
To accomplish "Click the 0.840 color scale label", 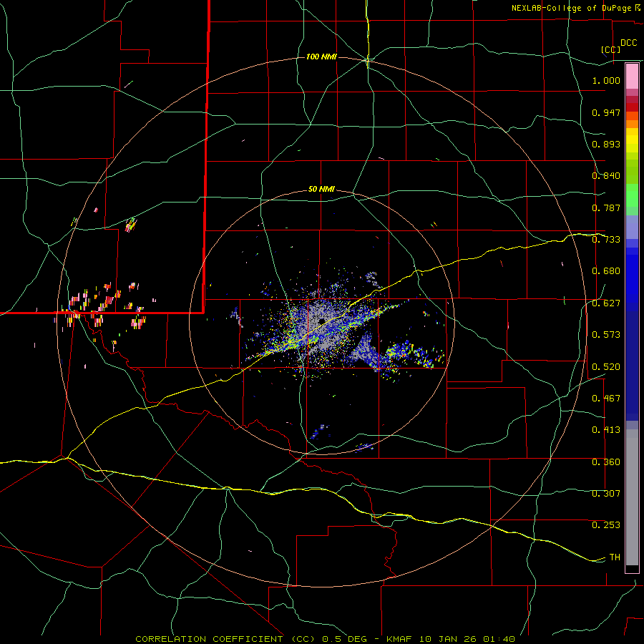I will click(606, 176).
